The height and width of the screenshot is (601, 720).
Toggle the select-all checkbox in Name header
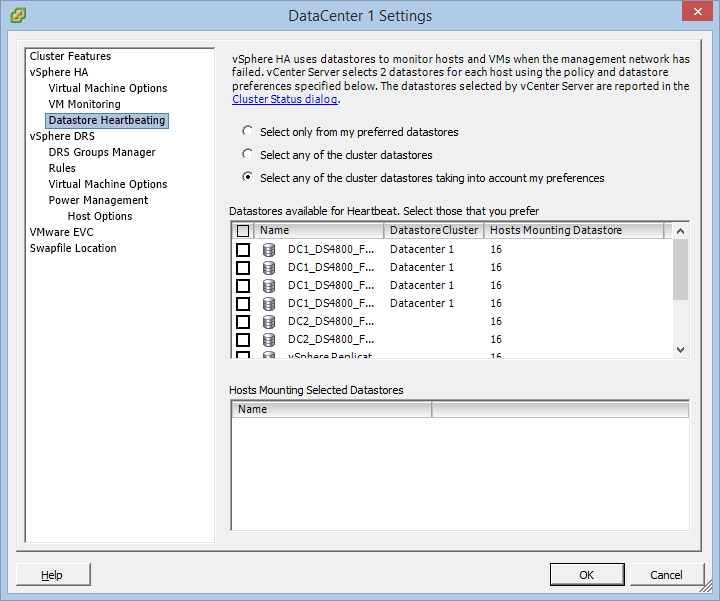[x=243, y=230]
